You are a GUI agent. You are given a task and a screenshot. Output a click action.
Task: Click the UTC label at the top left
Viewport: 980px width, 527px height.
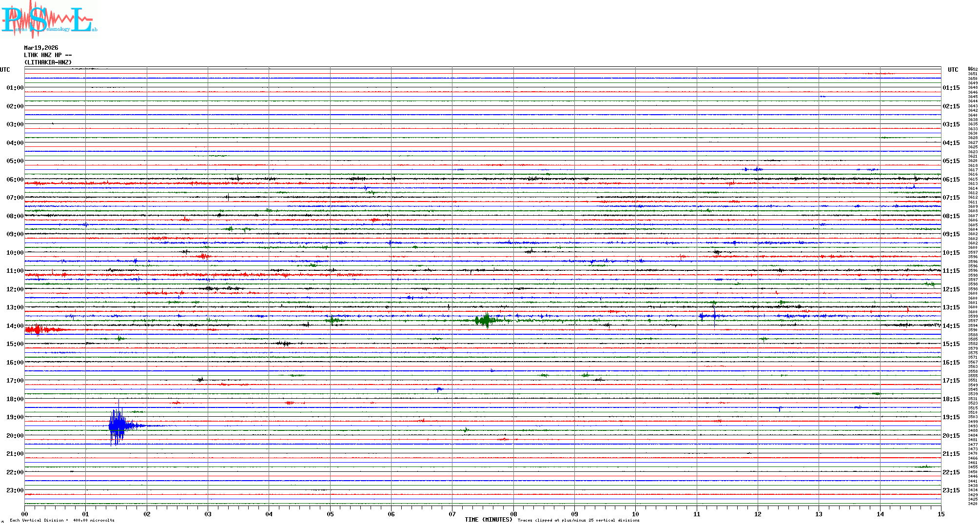(5, 70)
